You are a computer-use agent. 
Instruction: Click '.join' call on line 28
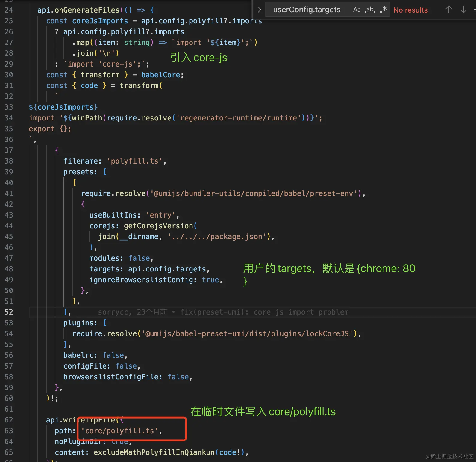83,53
